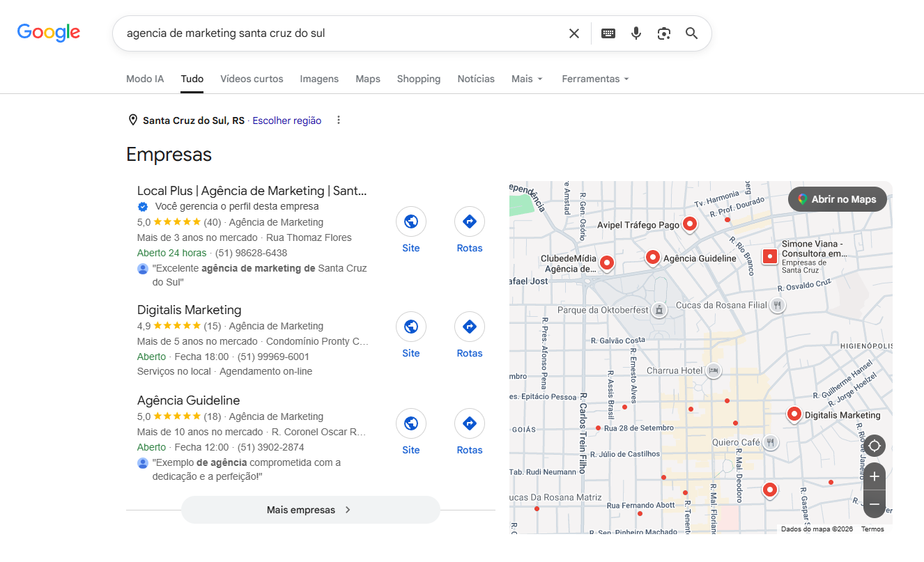924x562 pixels.
Task: Click Quiero Café restaurant marker
Action: [770, 442]
